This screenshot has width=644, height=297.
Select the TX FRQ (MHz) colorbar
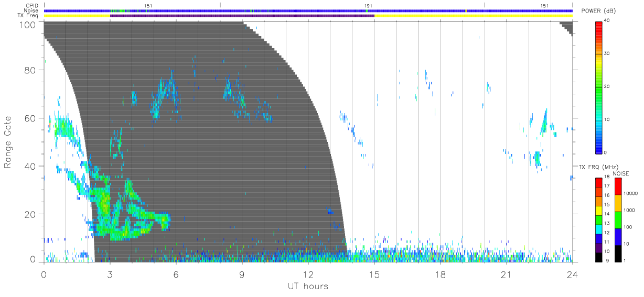pos(598,219)
